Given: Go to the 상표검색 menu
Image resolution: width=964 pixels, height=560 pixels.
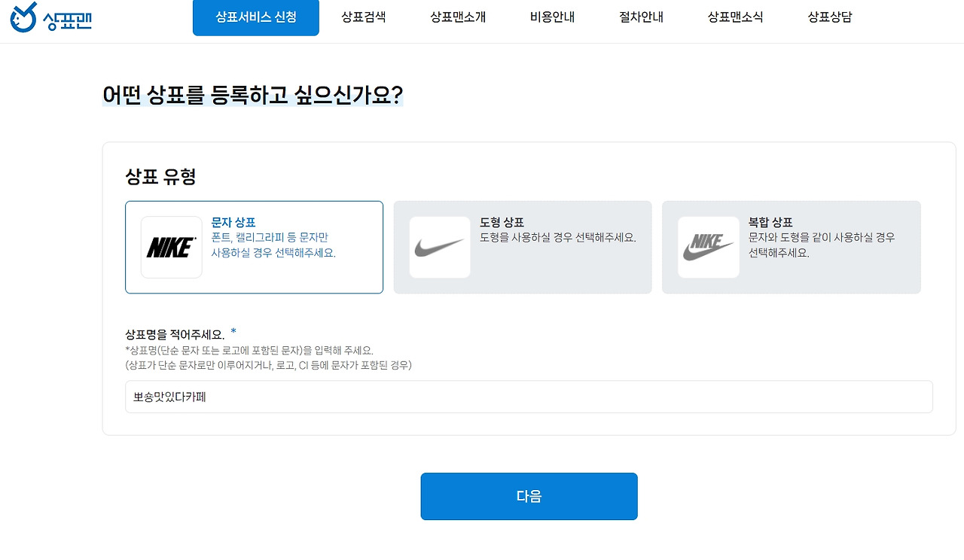Looking at the screenshot, I should click(x=363, y=17).
